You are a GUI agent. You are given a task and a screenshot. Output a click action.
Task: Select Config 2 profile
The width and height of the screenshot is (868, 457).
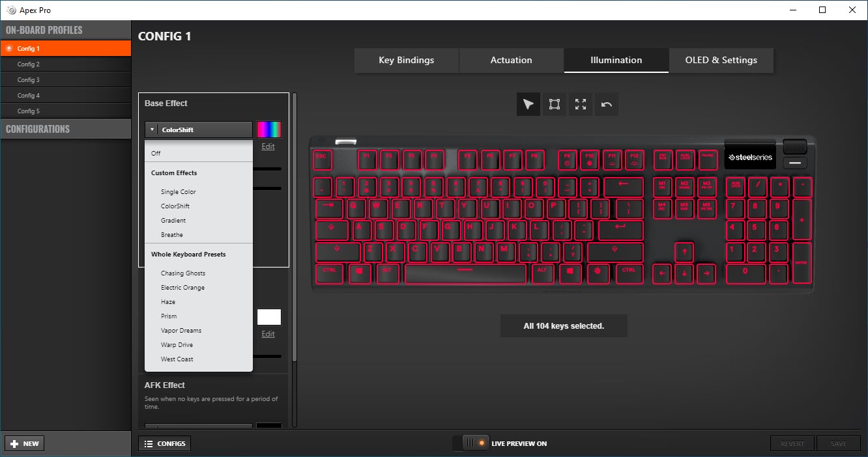pyautogui.click(x=66, y=64)
